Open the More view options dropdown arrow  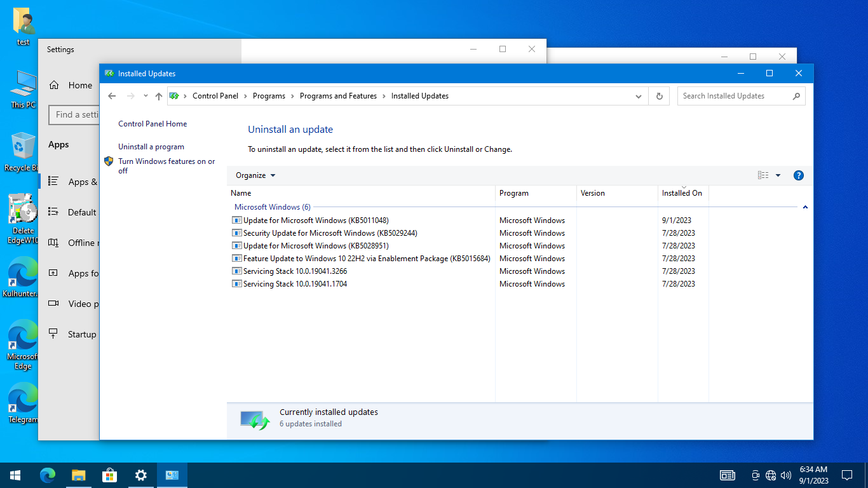[778, 175]
